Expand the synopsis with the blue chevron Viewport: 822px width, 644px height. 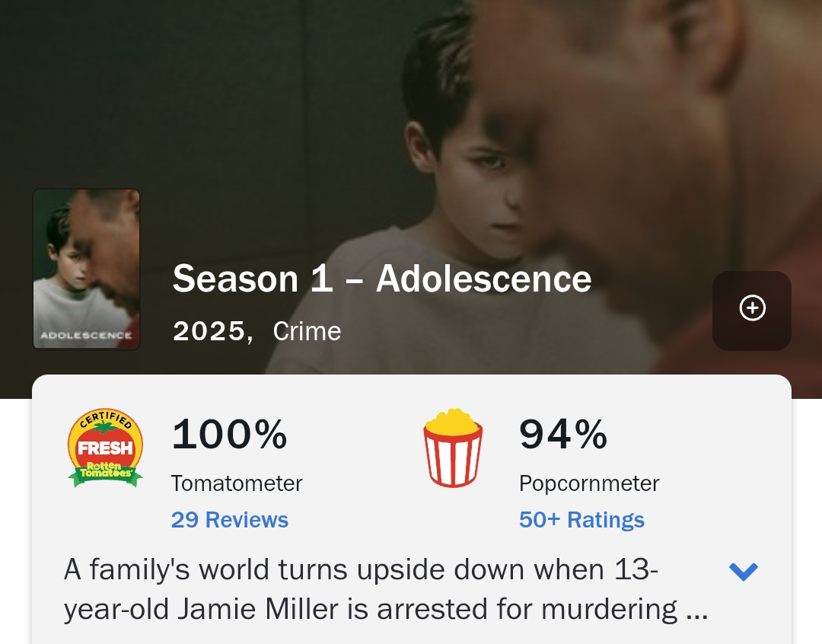[744, 572]
